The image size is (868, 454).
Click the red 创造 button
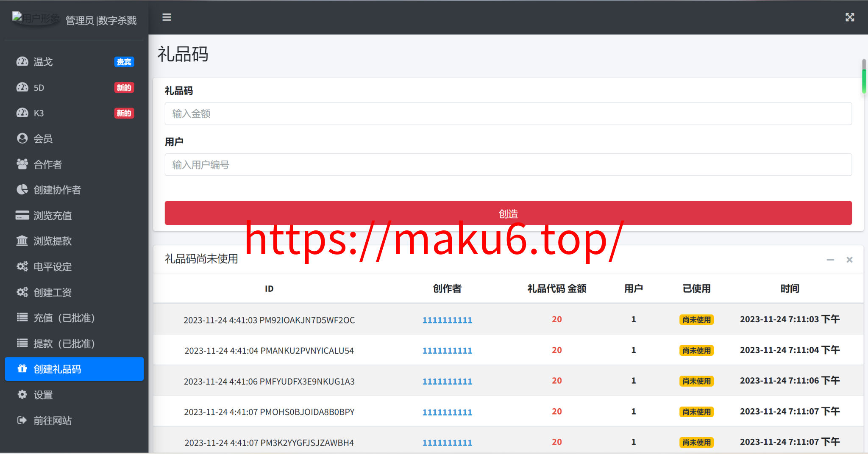pyautogui.click(x=508, y=213)
